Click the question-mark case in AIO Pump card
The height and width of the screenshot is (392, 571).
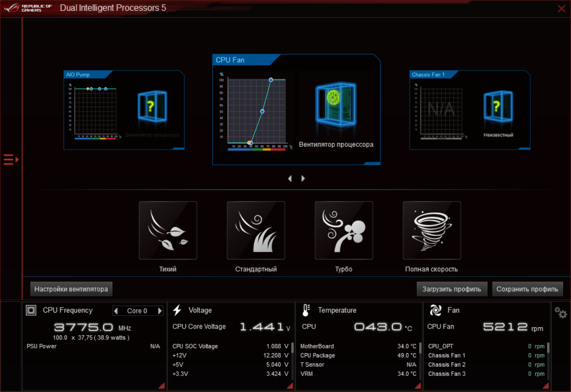152,106
